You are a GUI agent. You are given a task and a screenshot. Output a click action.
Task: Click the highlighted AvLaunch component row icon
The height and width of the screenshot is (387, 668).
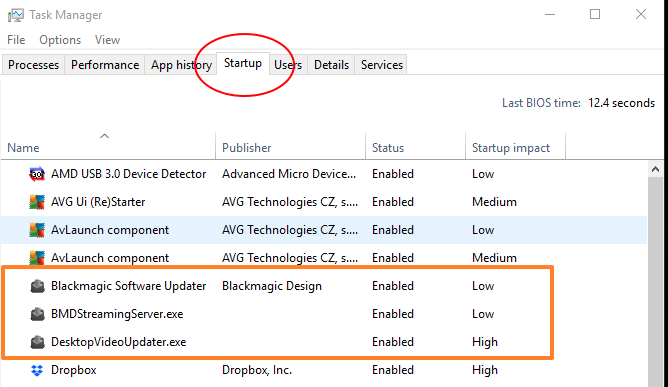(37, 230)
